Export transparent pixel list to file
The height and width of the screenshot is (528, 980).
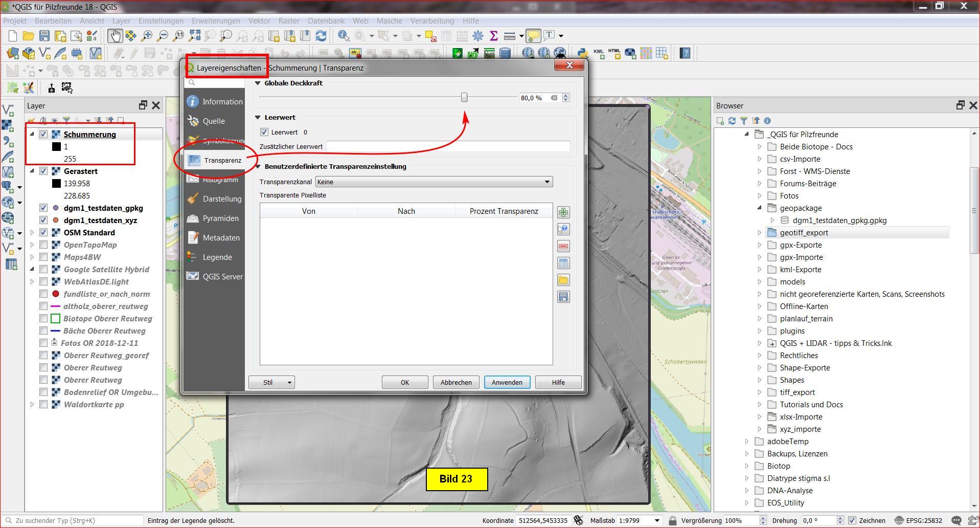pos(563,297)
